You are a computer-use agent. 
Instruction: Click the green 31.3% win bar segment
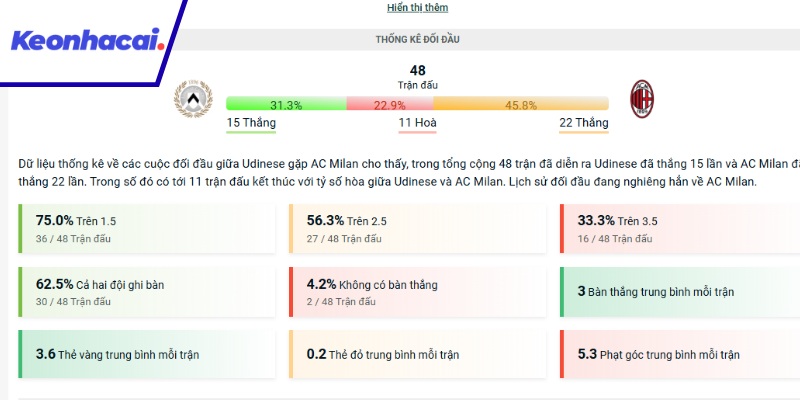286,104
